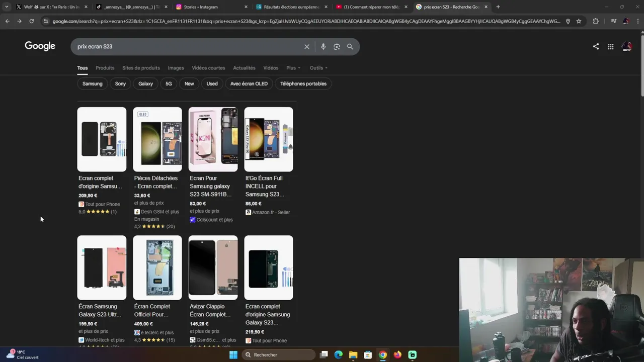Open File Explorer from the taskbar
The image size is (644, 362).
[x=353, y=355]
